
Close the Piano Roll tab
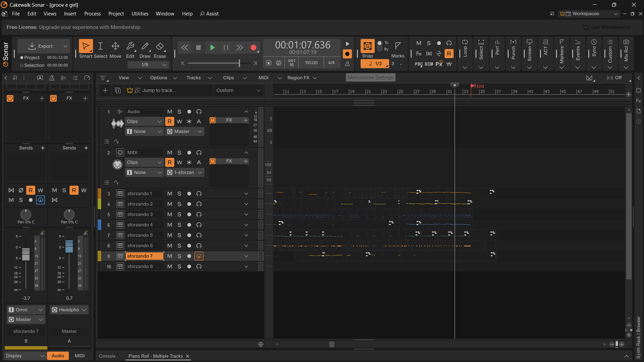point(188,356)
